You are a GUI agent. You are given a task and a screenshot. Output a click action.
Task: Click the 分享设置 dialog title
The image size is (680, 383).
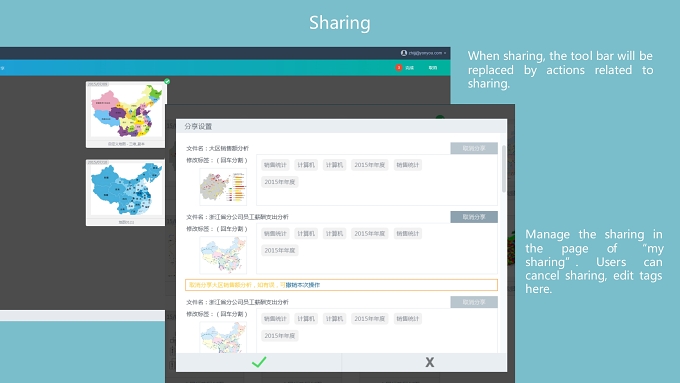coord(198,126)
